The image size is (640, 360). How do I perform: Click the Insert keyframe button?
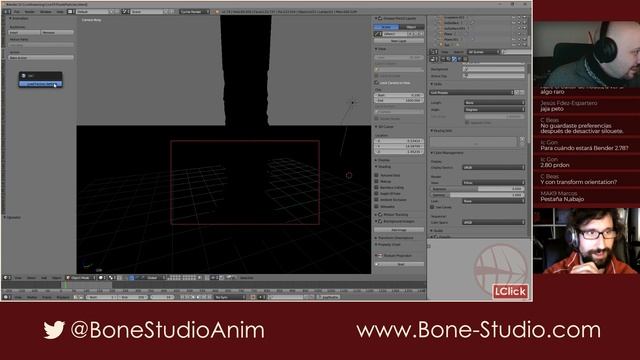(x=24, y=32)
